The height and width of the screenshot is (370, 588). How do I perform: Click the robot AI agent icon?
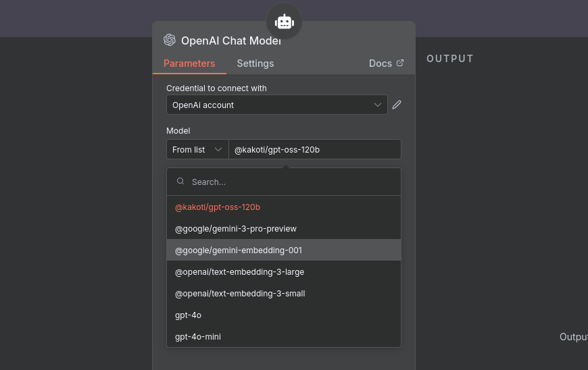pos(284,22)
